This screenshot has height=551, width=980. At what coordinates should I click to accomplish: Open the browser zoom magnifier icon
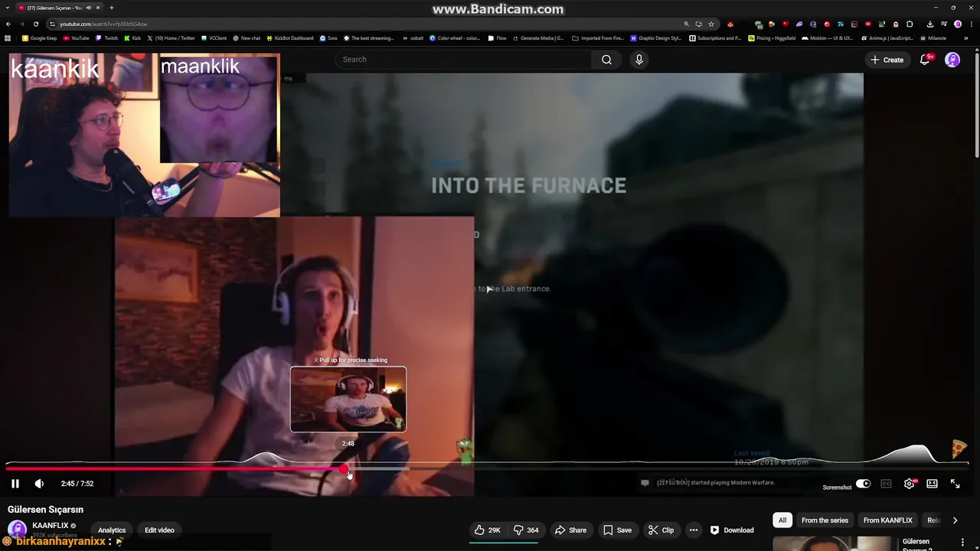point(686,24)
